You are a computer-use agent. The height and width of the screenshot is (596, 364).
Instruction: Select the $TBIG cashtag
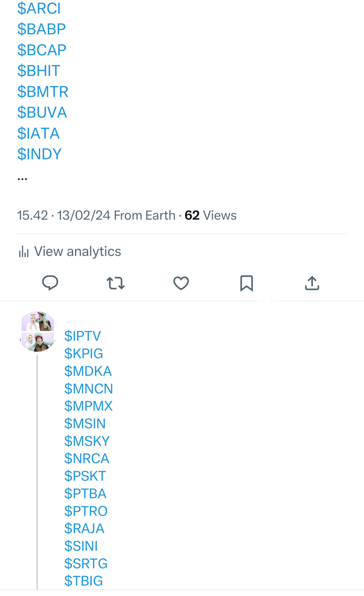(x=84, y=581)
